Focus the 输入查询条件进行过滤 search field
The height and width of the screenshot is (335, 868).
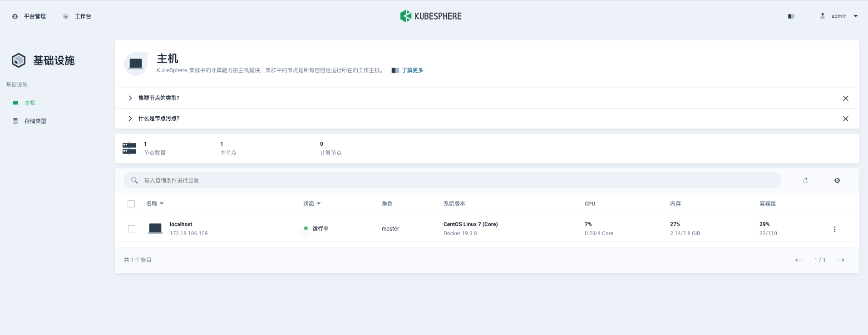pos(452,180)
